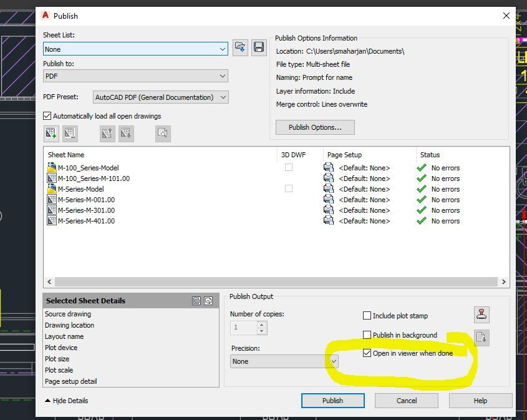Select sheet M-Series-M-301.00
Screen dimensions: 527x420
click(x=86, y=210)
